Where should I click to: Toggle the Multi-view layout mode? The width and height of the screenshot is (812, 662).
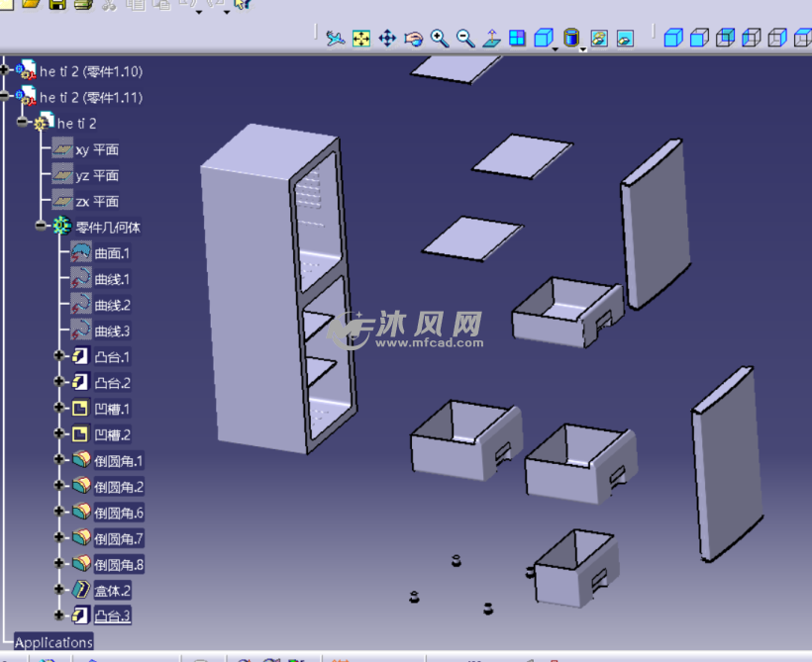tap(517, 38)
